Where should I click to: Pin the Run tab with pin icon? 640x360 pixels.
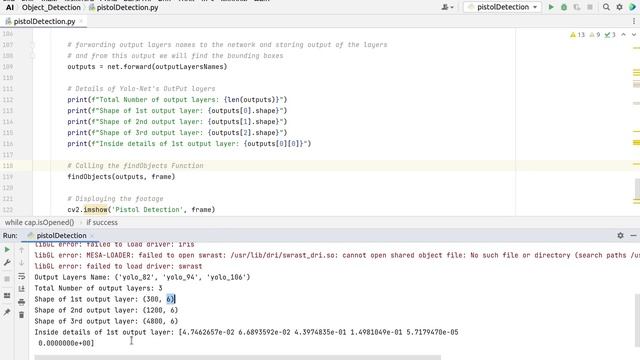[x=7, y=312]
